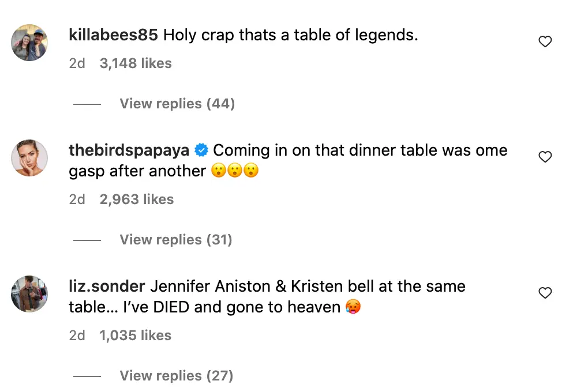Open thebirdspapaya's profile picture
562x392 pixels.
(29, 158)
